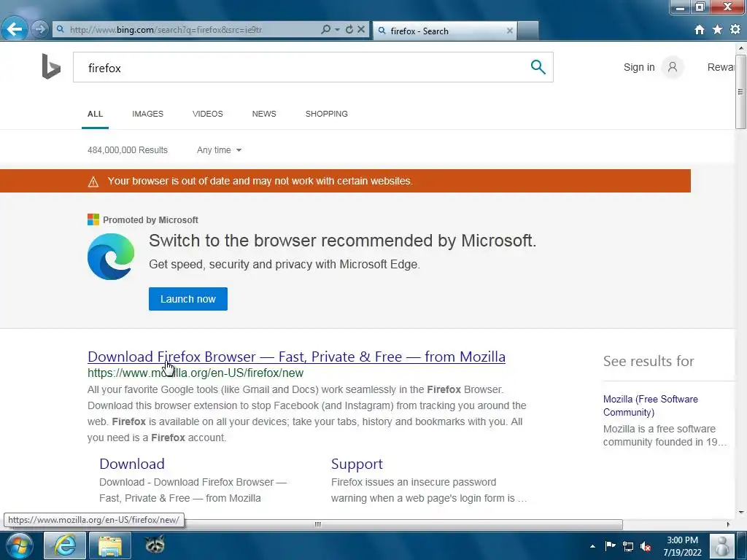Click the out-of-date browser warning banner
This screenshot has width=747, height=560.
(x=345, y=181)
